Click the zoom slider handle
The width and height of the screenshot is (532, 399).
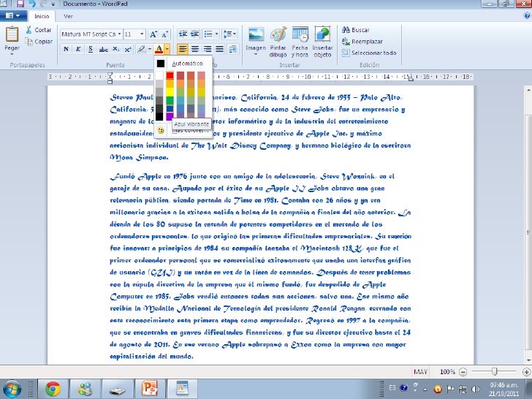494,372
